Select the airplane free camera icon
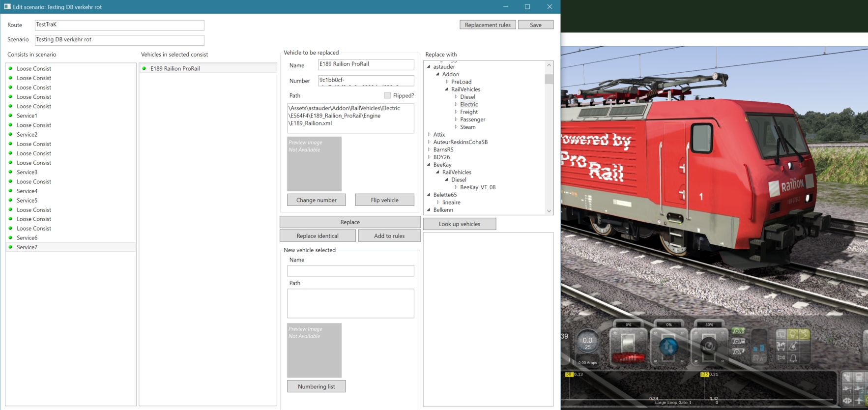This screenshot has height=410, width=868. pos(859,401)
